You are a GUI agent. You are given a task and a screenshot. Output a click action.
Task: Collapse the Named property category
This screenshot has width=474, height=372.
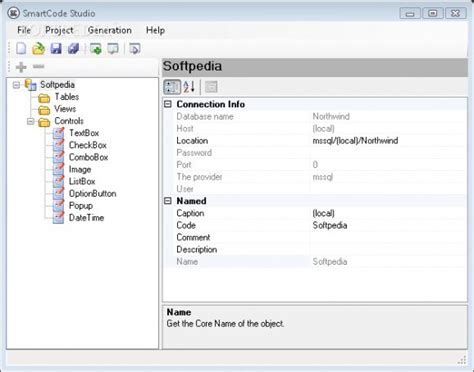[168, 201]
